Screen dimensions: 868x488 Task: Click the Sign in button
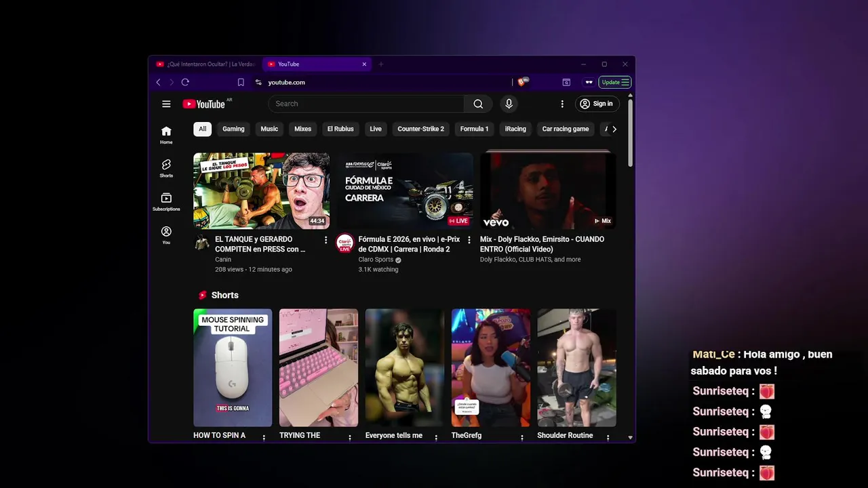pyautogui.click(x=597, y=104)
